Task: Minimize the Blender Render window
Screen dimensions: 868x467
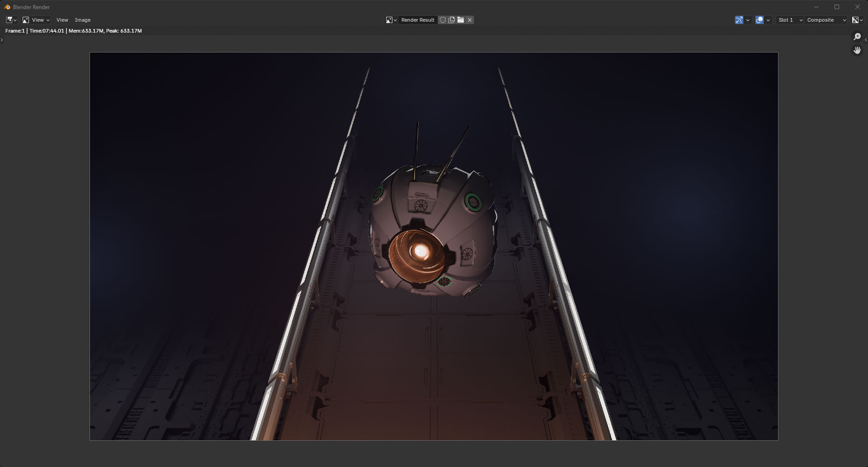Action: pyautogui.click(x=816, y=7)
